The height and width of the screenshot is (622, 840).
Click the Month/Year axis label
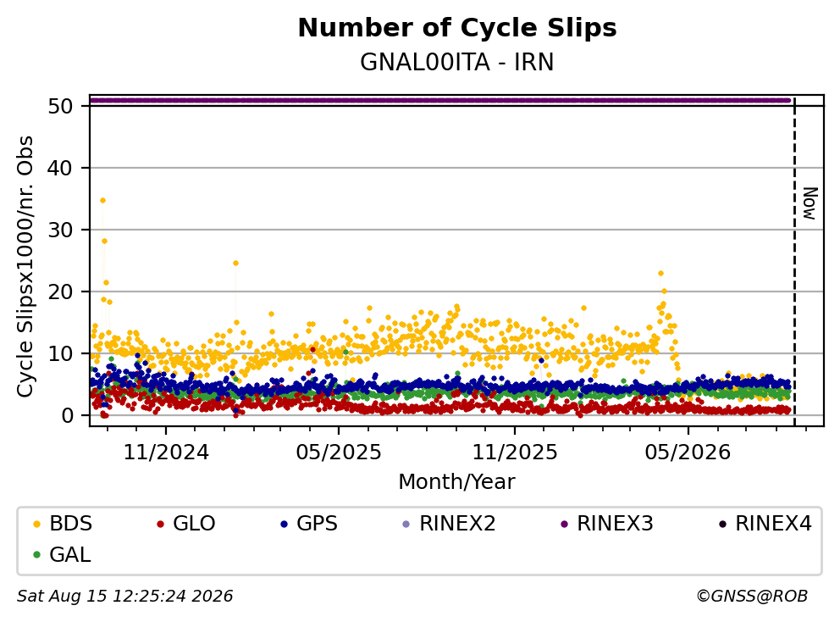(456, 481)
